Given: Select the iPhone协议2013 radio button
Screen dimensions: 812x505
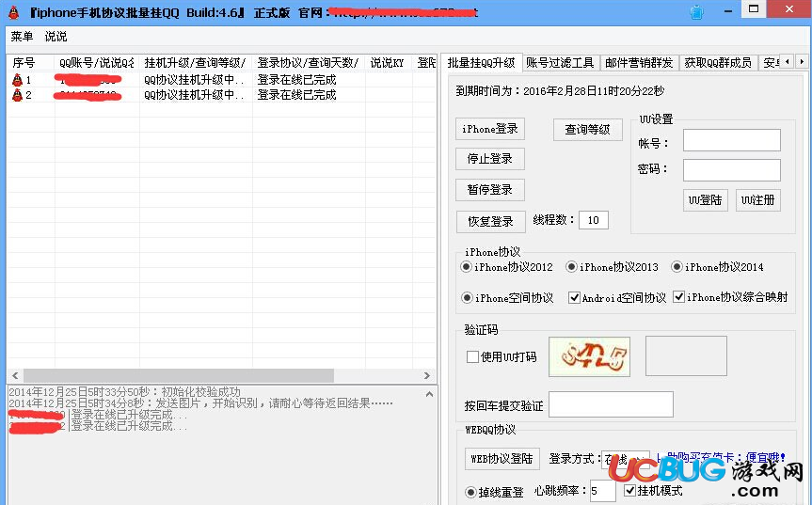Looking at the screenshot, I should coord(571,267).
